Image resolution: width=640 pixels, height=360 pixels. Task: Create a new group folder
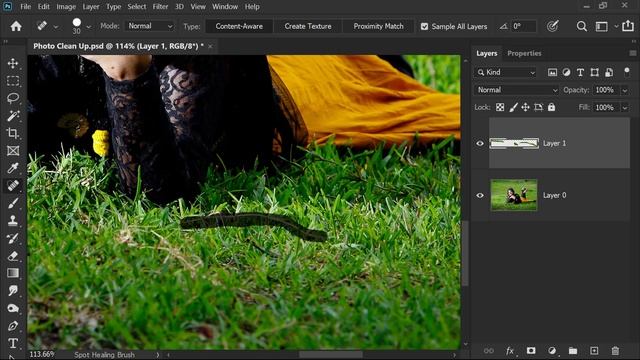573,351
